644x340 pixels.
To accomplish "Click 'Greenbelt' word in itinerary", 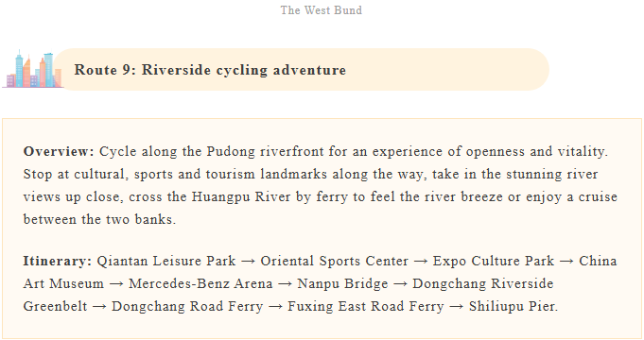I will 56,306.
